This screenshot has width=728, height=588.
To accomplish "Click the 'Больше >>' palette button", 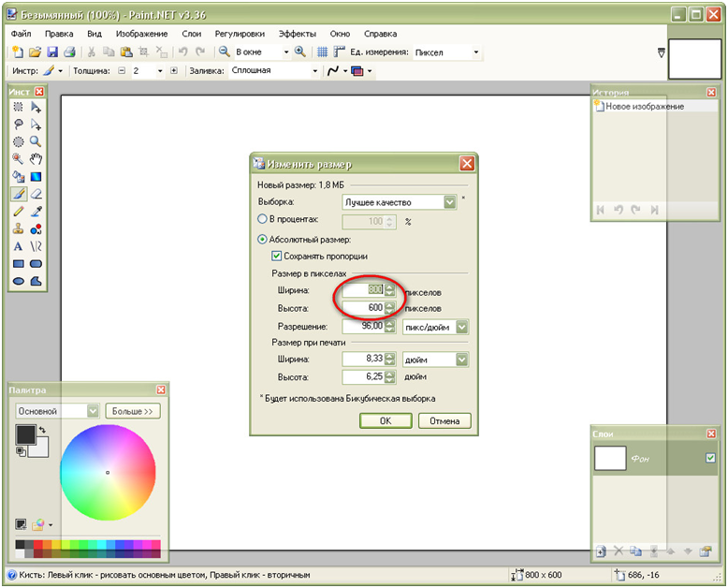I will pos(132,411).
